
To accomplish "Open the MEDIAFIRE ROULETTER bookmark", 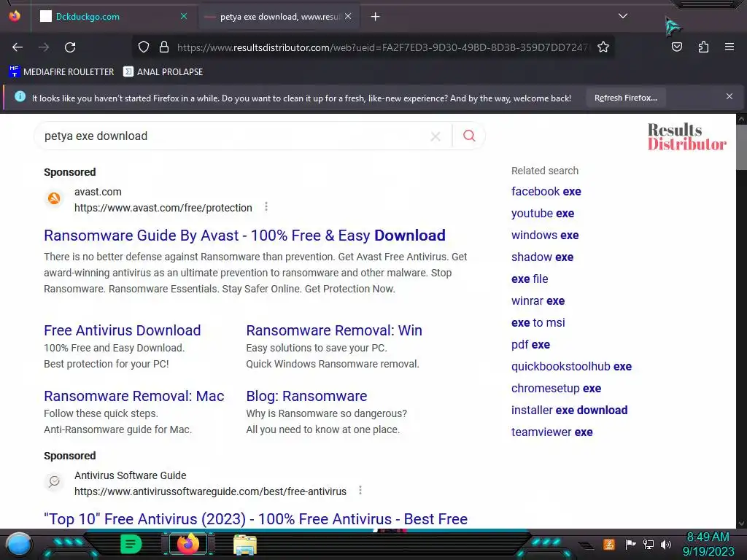I will [61, 72].
